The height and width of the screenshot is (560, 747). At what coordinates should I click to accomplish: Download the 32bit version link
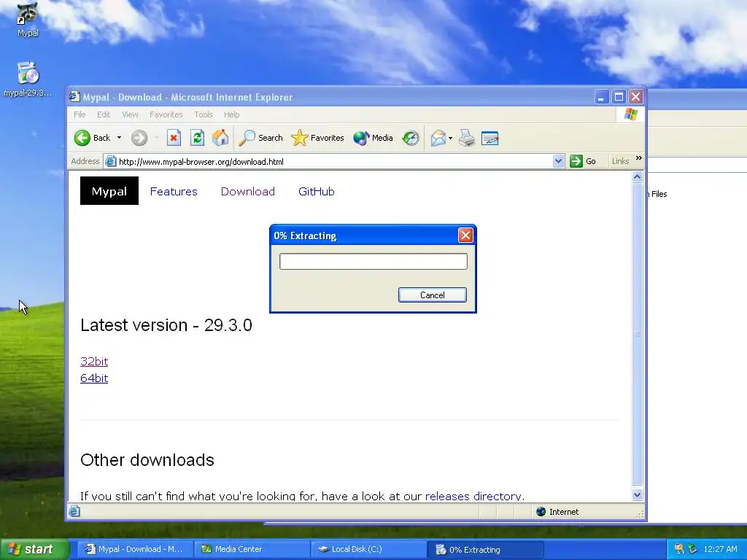(x=94, y=362)
